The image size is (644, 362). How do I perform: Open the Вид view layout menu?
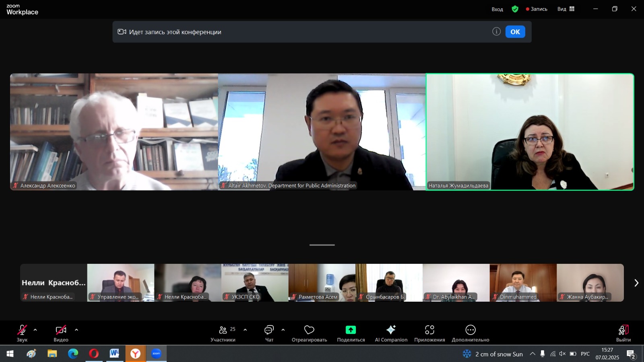[x=566, y=9]
